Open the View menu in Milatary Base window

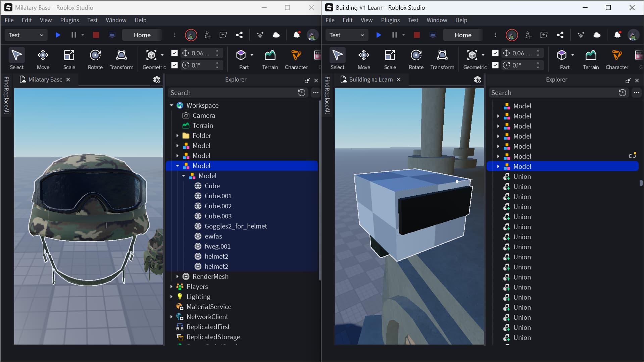point(46,20)
